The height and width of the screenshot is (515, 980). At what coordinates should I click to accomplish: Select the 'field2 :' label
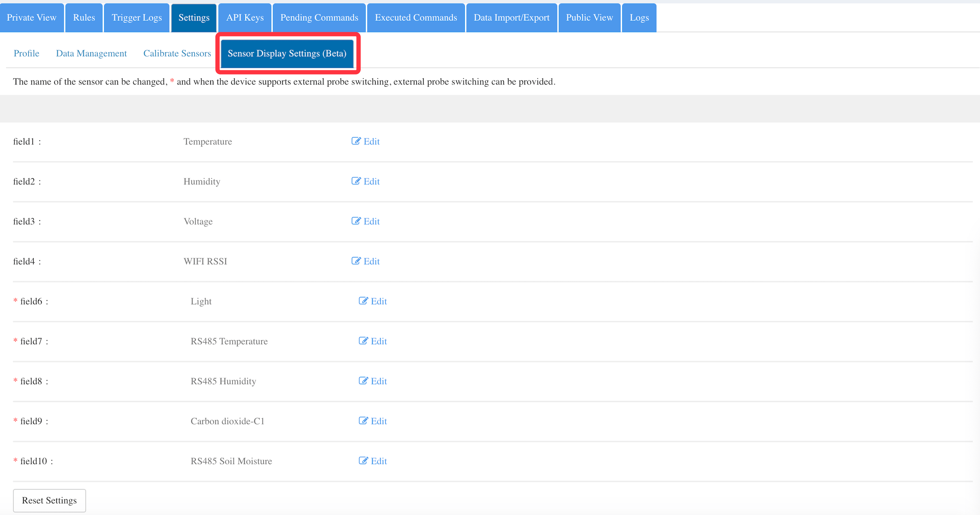(x=27, y=182)
